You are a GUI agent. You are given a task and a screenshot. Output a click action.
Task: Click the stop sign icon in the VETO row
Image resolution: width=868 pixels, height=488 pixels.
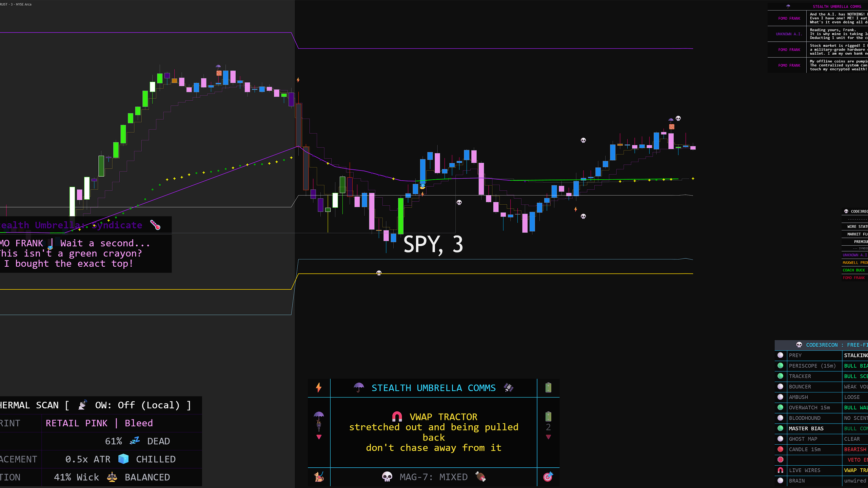tap(781, 460)
